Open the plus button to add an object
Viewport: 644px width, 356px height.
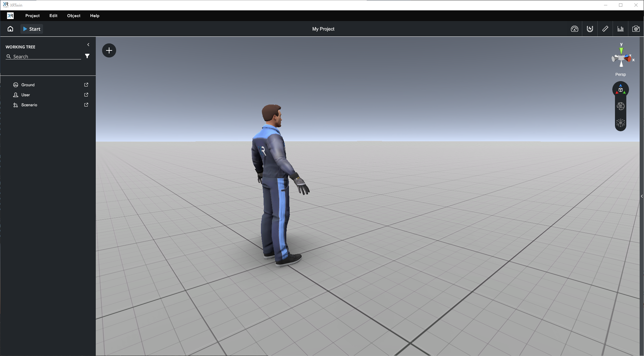[109, 50]
